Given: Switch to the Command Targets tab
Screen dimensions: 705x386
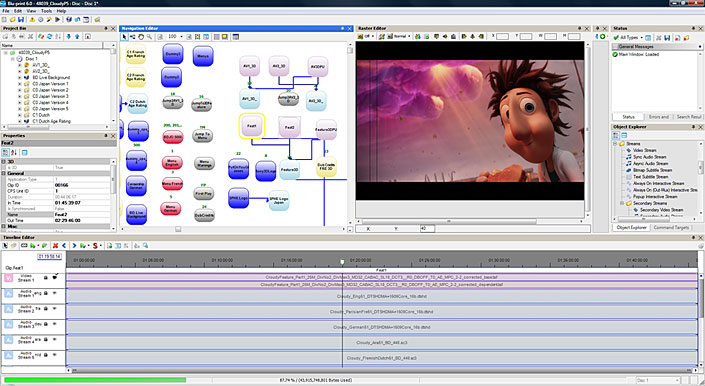Looking at the screenshot, I should (x=671, y=227).
